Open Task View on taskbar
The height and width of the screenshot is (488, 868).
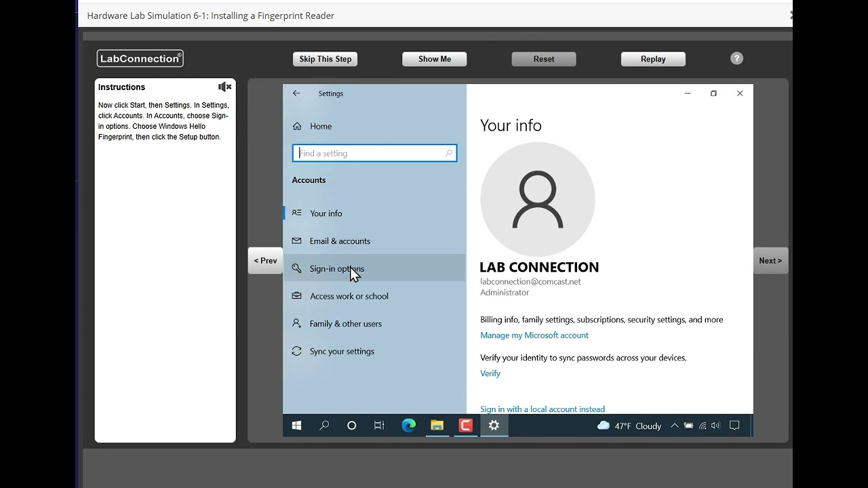coord(379,426)
